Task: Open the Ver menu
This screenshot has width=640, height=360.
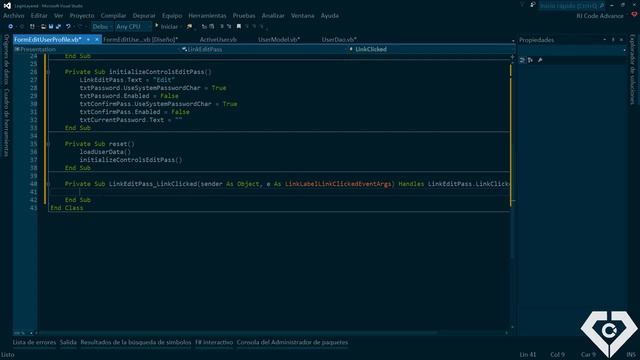Action: pyautogui.click(x=59, y=16)
